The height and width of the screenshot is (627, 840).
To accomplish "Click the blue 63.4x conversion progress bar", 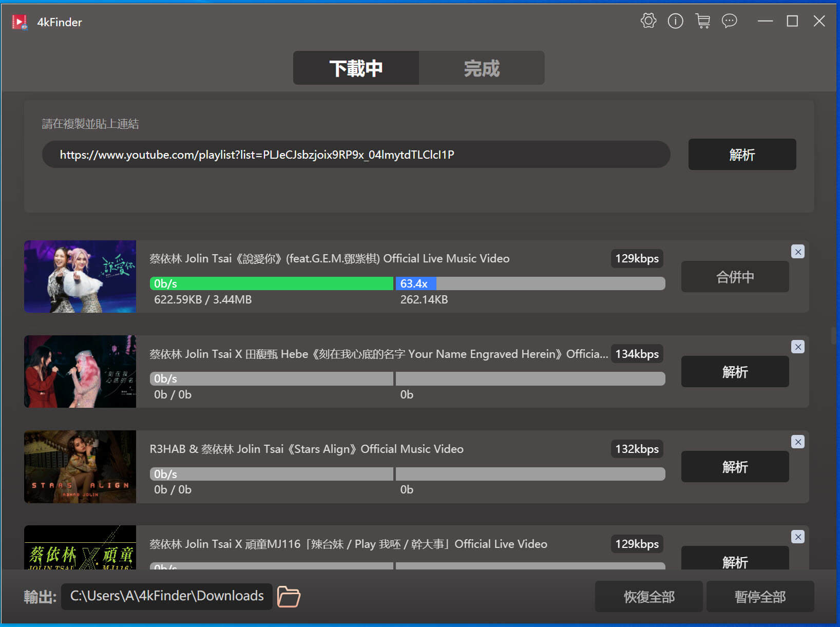I will (x=416, y=283).
